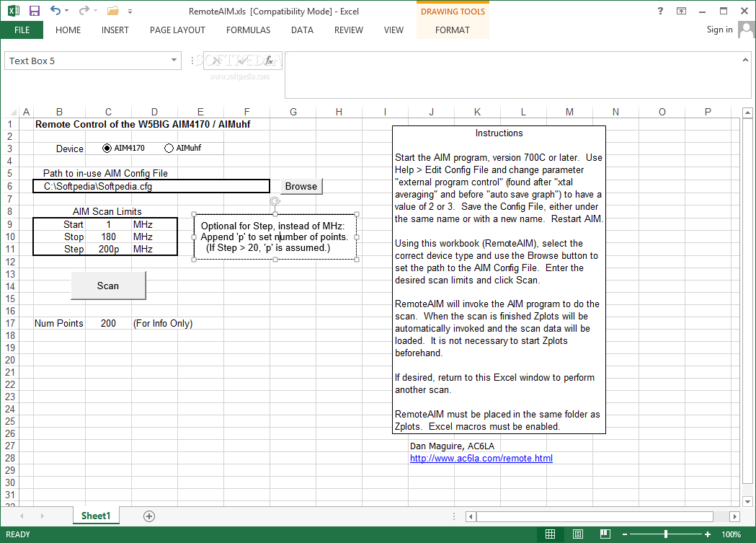
Task: Click the Browse button
Action: click(301, 186)
